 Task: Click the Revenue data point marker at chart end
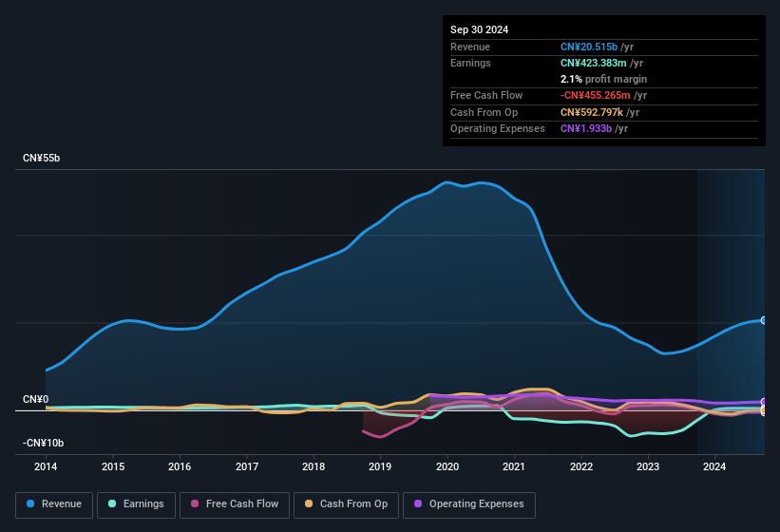pyautogui.click(x=764, y=320)
